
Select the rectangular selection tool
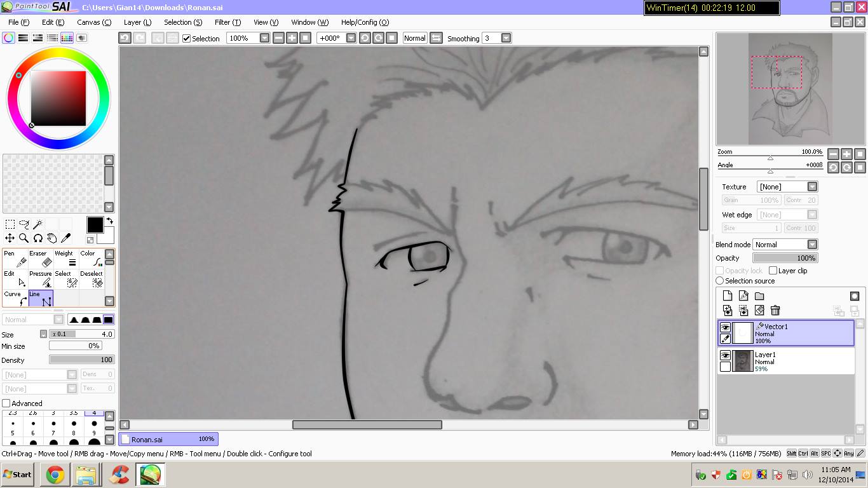point(10,224)
